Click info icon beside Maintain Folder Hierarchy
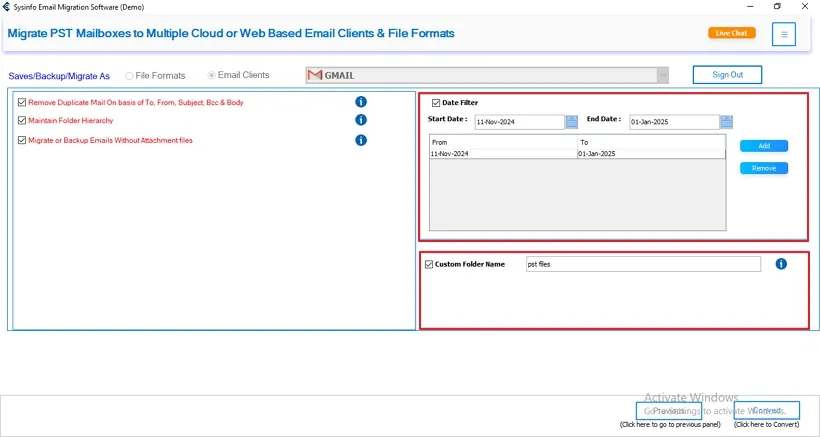Screen dimensions: 820x437 point(361,120)
